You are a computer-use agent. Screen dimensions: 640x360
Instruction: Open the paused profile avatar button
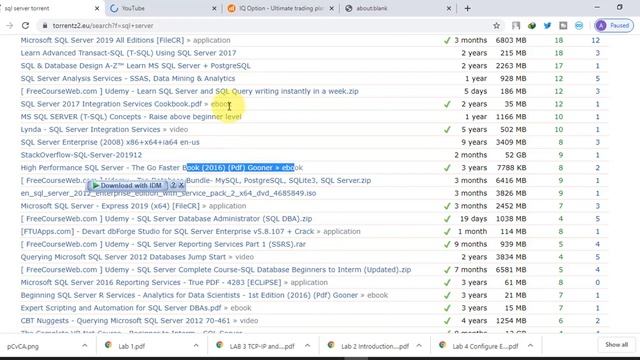click(614, 26)
